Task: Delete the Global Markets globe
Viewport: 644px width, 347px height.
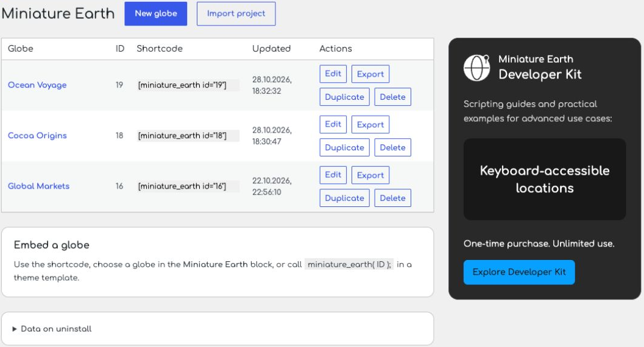Action: click(392, 198)
